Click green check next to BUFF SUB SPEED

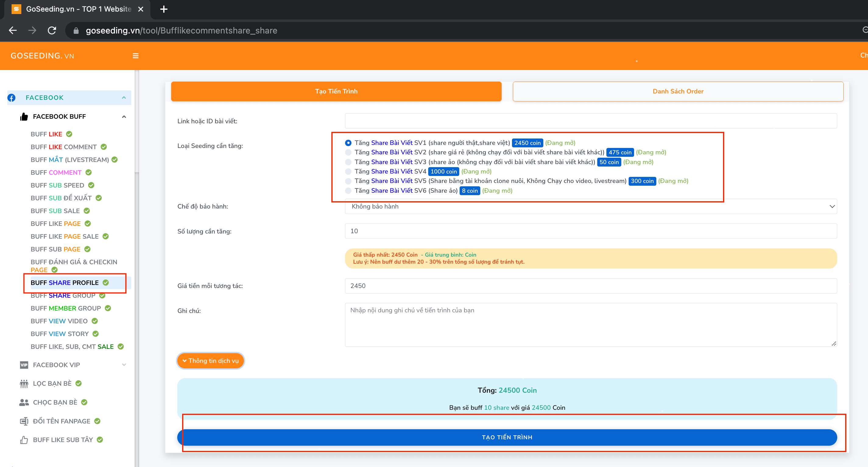pos(91,185)
